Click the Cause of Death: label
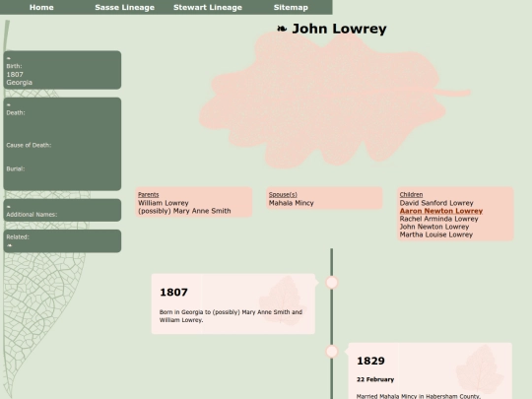Viewport: 532px width, 399px height. 29,145
